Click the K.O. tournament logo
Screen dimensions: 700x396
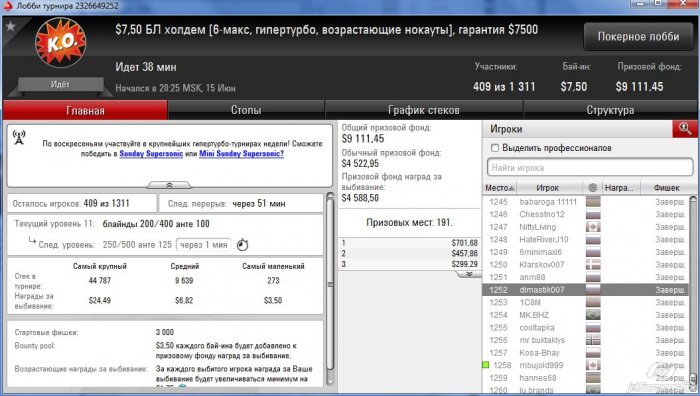pyautogui.click(x=61, y=42)
